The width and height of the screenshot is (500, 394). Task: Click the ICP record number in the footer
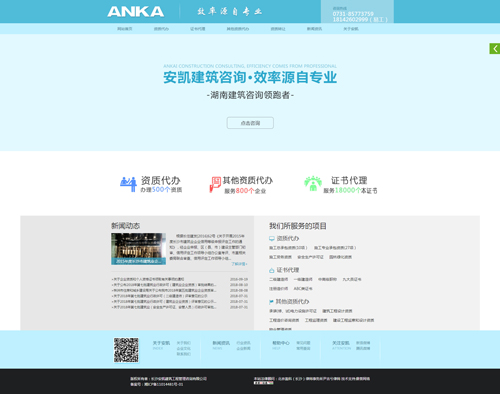click(164, 384)
